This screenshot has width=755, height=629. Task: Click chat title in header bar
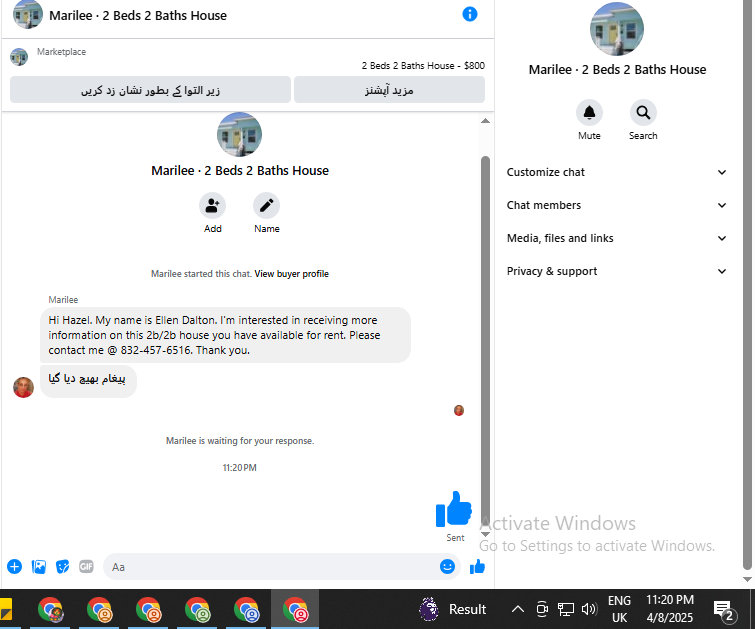pyautogui.click(x=138, y=15)
